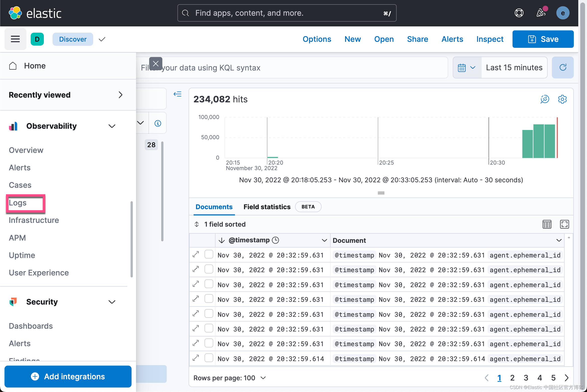
Task: Open the help menu lifebuoy icon
Action: pos(519,13)
